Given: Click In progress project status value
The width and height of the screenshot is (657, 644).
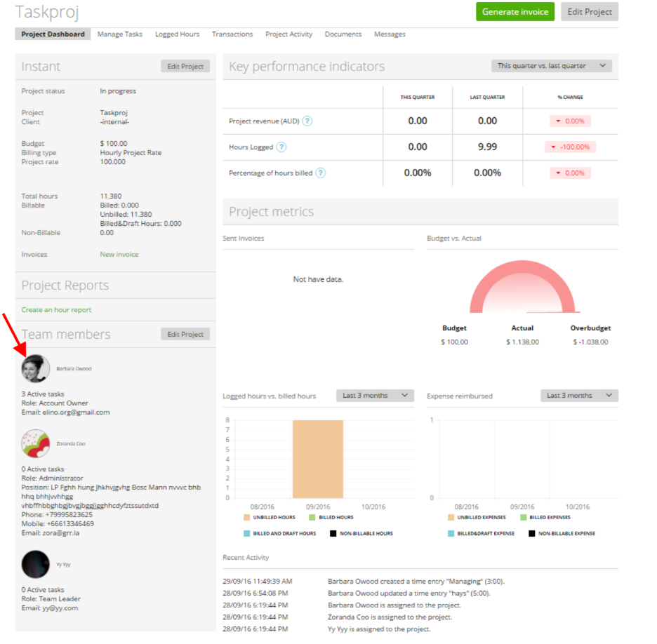Looking at the screenshot, I should [118, 91].
